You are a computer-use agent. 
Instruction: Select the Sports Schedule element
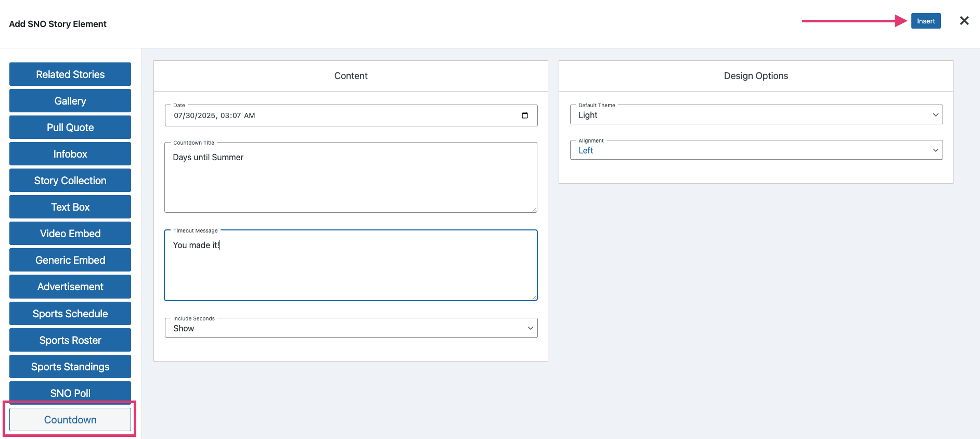click(70, 314)
